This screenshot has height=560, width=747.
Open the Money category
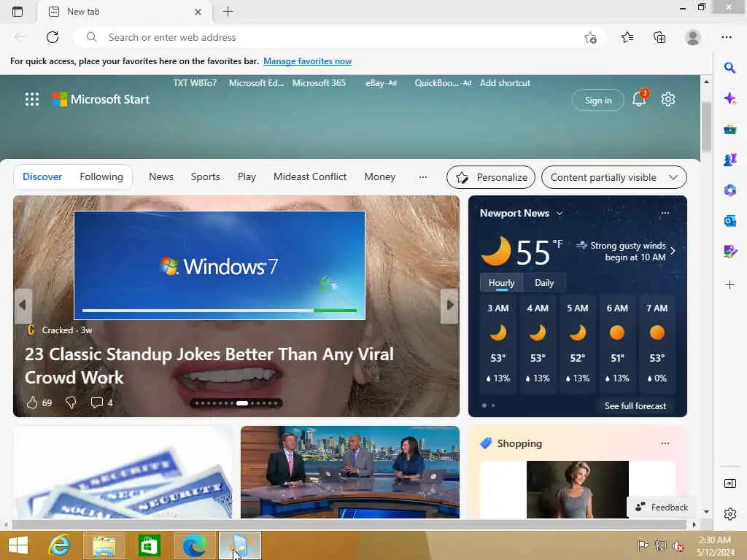point(379,176)
